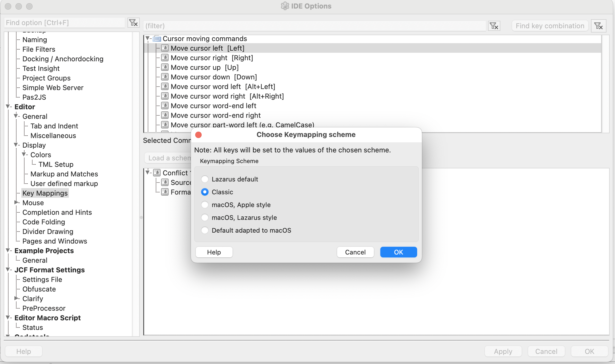
Task: Click the clear icon beside the commands (filter) box
Action: pyautogui.click(x=494, y=26)
